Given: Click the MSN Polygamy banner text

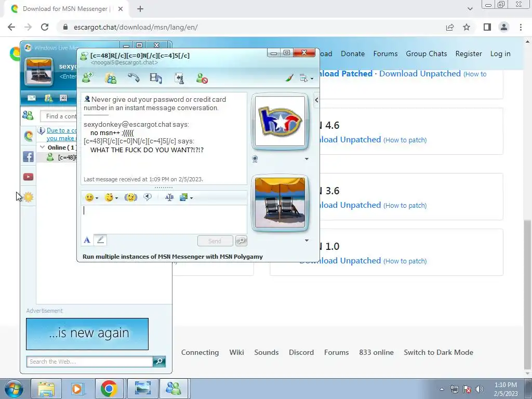Looking at the screenshot, I should (x=172, y=257).
